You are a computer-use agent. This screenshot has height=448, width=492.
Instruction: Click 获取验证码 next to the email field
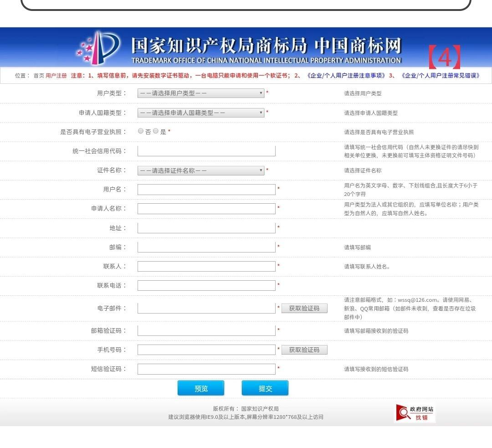[x=304, y=308]
